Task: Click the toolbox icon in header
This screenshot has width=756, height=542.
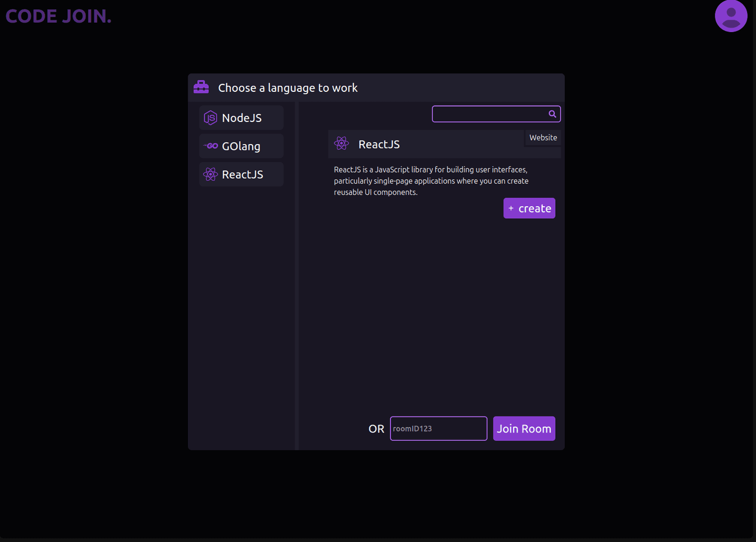Action: (201, 87)
